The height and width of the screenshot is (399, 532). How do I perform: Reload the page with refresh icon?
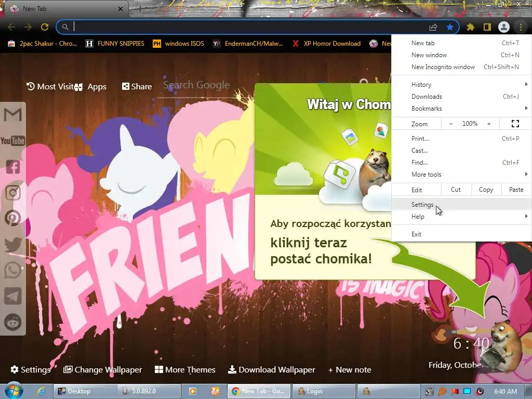click(45, 27)
